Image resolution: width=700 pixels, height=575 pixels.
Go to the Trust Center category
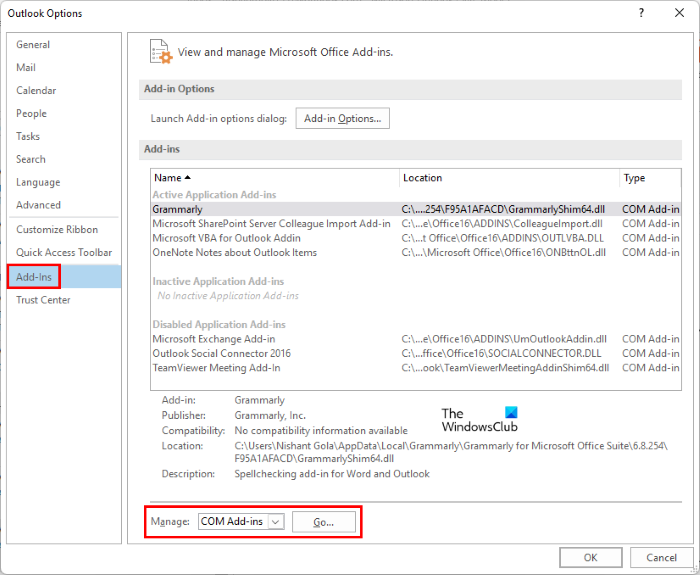point(43,300)
